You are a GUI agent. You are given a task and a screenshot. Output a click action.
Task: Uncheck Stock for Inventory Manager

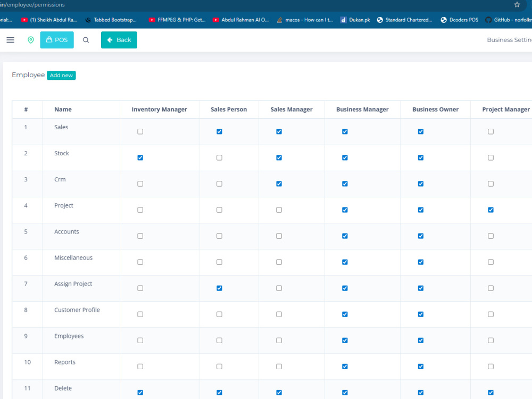point(140,158)
